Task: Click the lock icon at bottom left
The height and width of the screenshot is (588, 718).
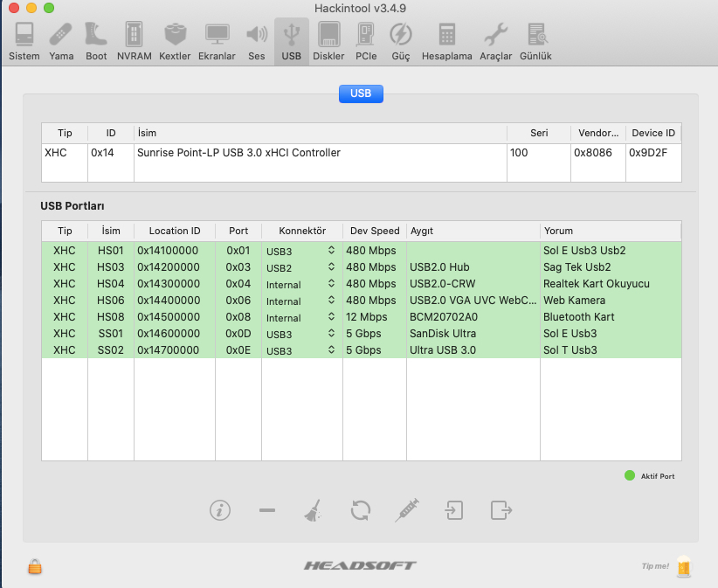Action: click(35, 566)
